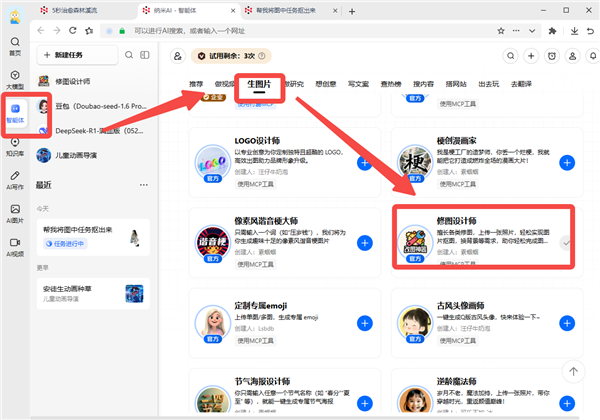Viewport: 600px width, 420px height.
Task: Open the alarm clock icon in header
Action: pos(552,56)
